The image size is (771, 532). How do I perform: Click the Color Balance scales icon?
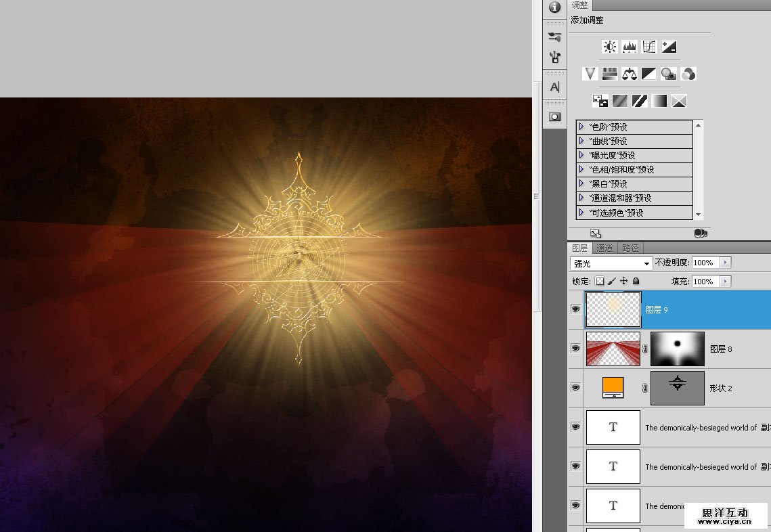pos(630,74)
